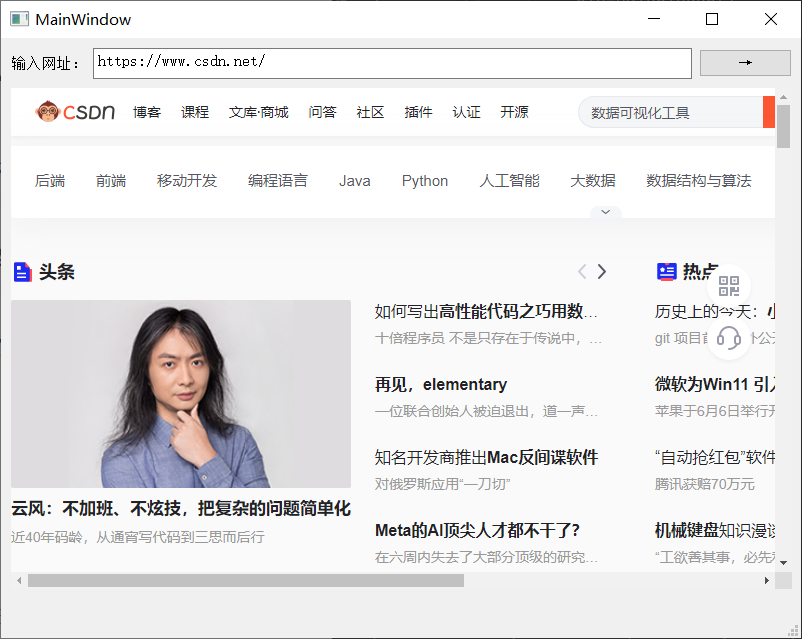Show next headline with right chevron
Viewport: 802px width, 639px height.
[602, 271]
